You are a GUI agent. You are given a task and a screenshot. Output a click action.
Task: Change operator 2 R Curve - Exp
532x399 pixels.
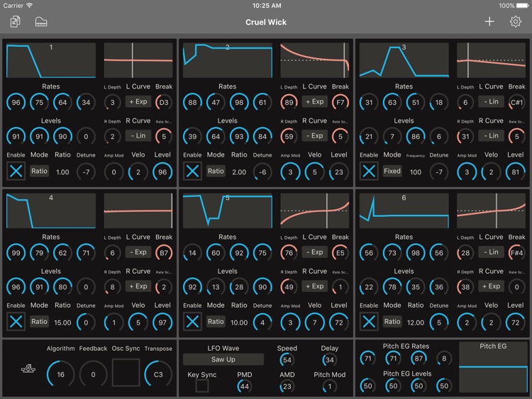314,135
